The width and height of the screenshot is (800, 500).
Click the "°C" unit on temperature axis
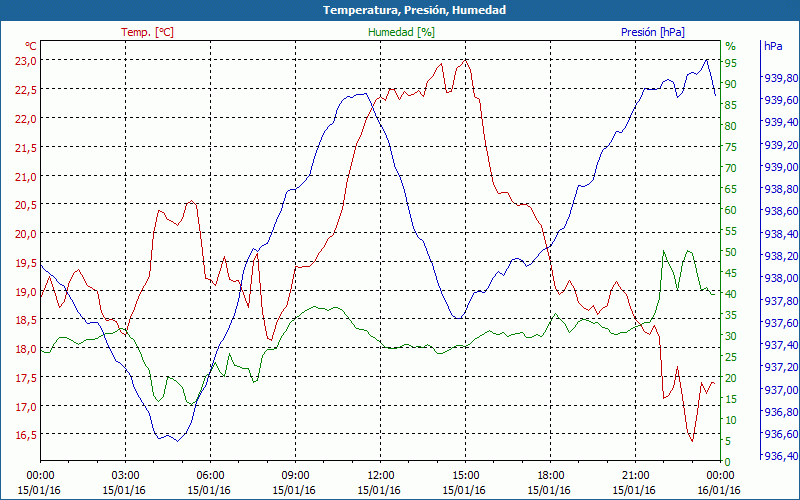(x=31, y=46)
